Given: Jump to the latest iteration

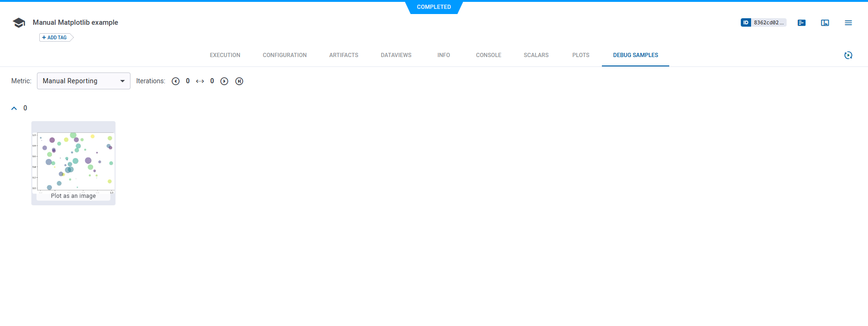Looking at the screenshot, I should pos(239,81).
